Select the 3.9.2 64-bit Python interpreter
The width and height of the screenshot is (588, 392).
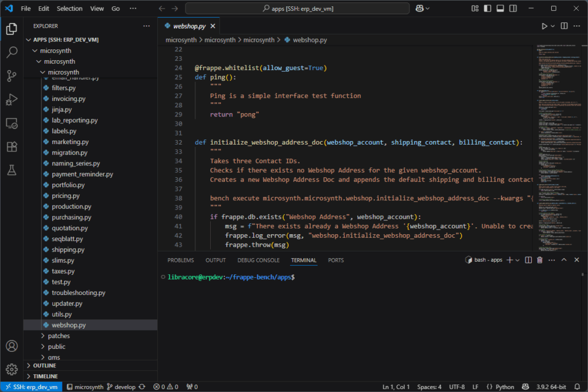(x=551, y=387)
